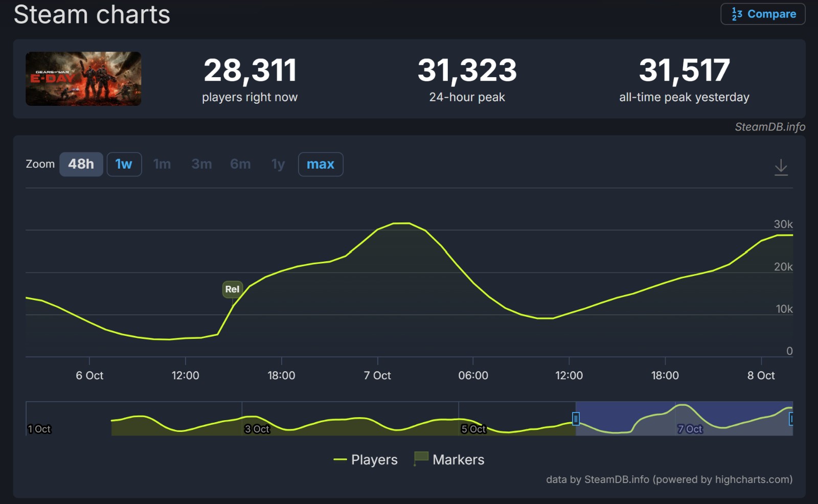Select the 6m zoom option
Image resolution: width=818 pixels, height=504 pixels.
tap(240, 164)
